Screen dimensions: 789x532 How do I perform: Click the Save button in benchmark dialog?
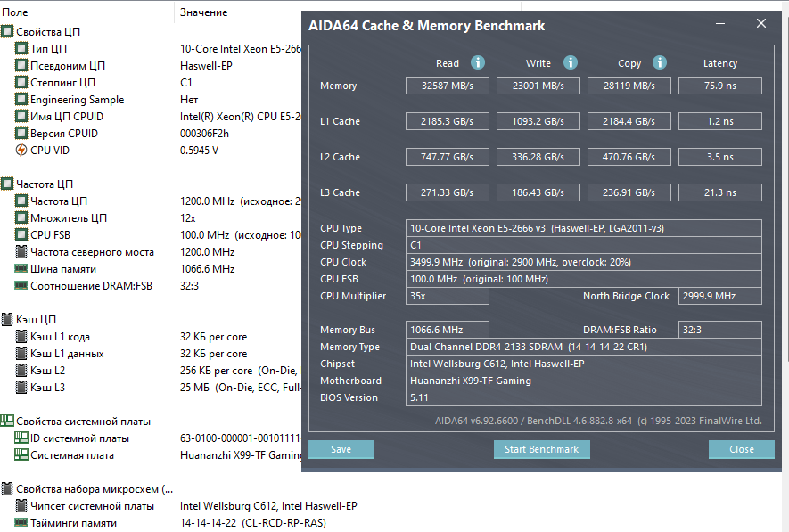pos(341,449)
